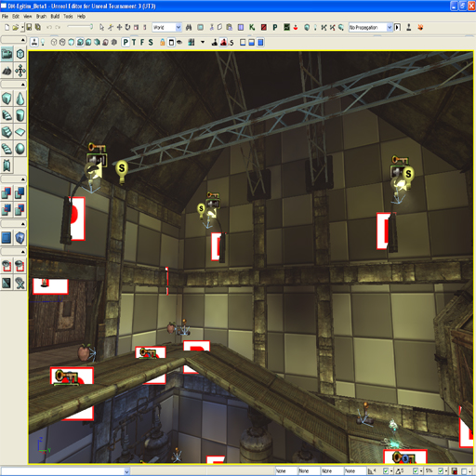Open the Edit menu

[x=16, y=17]
